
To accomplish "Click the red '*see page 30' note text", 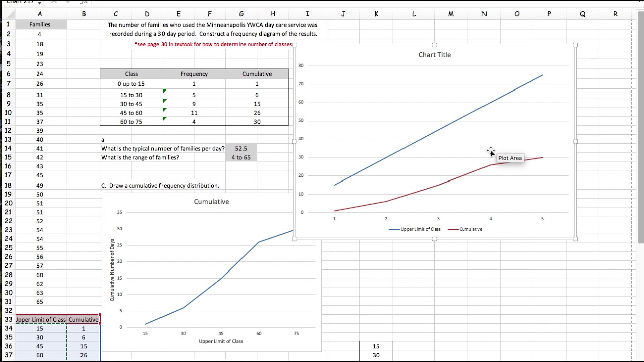I will [213, 44].
